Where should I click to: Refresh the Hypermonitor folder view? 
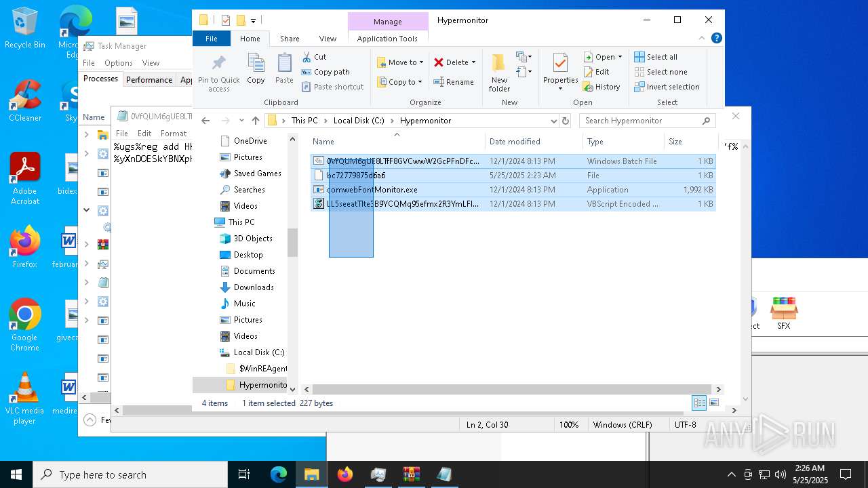566,121
